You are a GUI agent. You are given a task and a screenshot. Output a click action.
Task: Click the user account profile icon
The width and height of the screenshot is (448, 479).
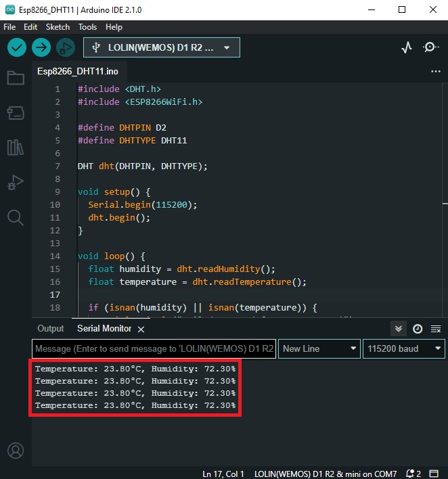click(16, 451)
